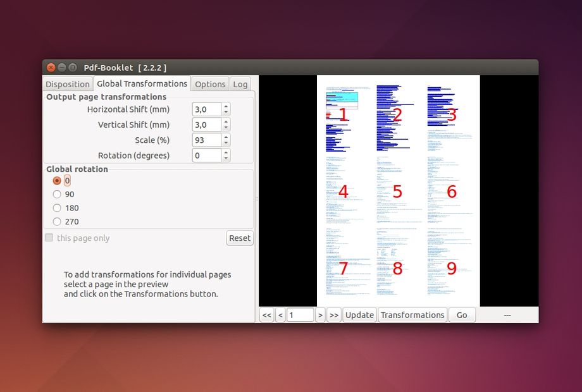
Task: Go to first page with << button
Action: click(266, 315)
